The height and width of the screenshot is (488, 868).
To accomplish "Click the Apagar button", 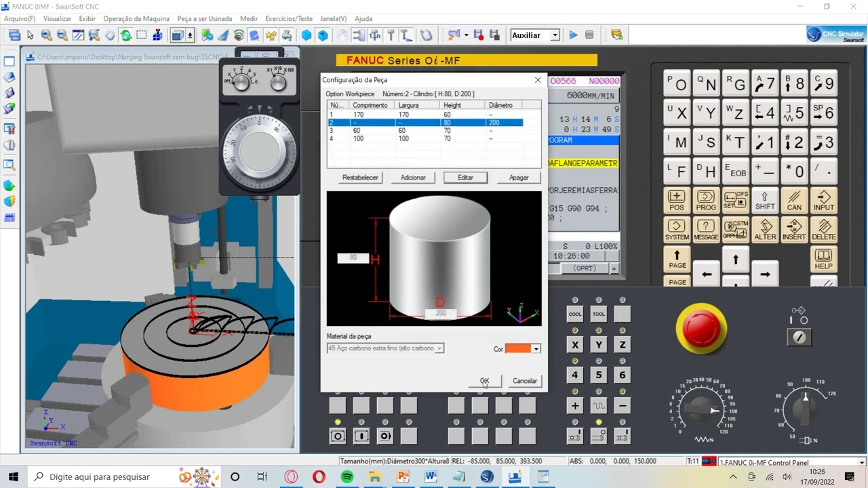I will coord(519,178).
